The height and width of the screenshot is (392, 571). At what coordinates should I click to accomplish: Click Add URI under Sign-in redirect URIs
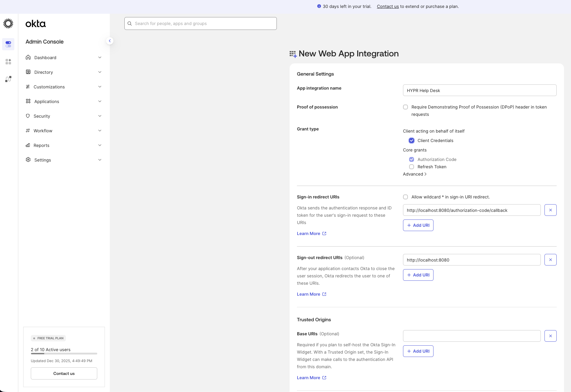(418, 225)
